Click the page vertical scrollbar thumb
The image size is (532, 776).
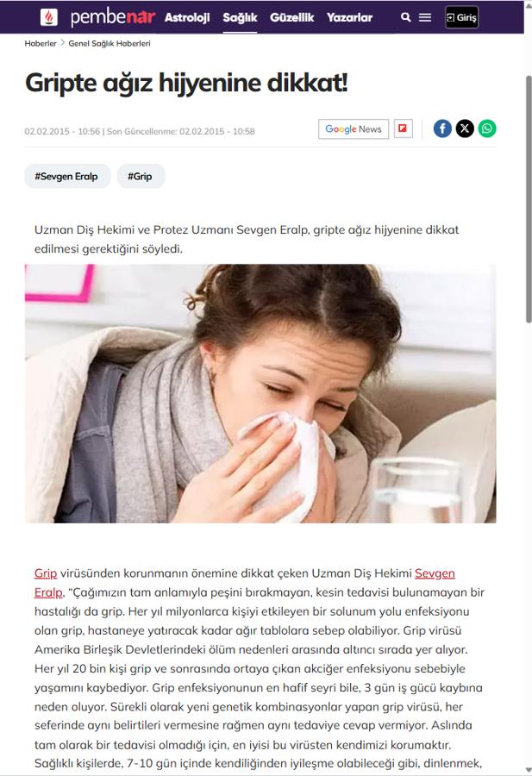coord(528,199)
